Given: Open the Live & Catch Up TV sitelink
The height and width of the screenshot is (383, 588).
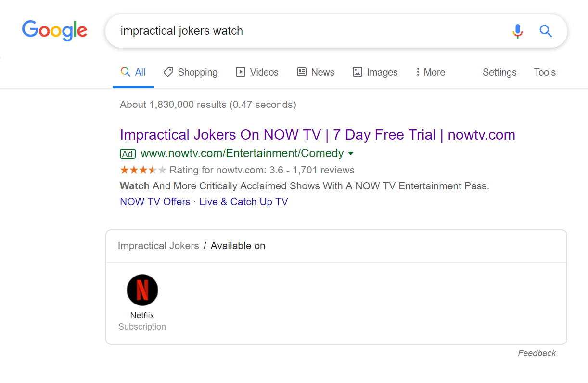Looking at the screenshot, I should tap(243, 202).
